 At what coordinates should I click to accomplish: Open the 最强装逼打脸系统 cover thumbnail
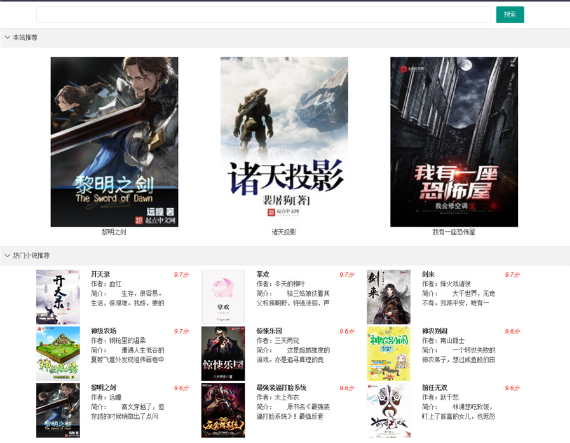(223, 410)
